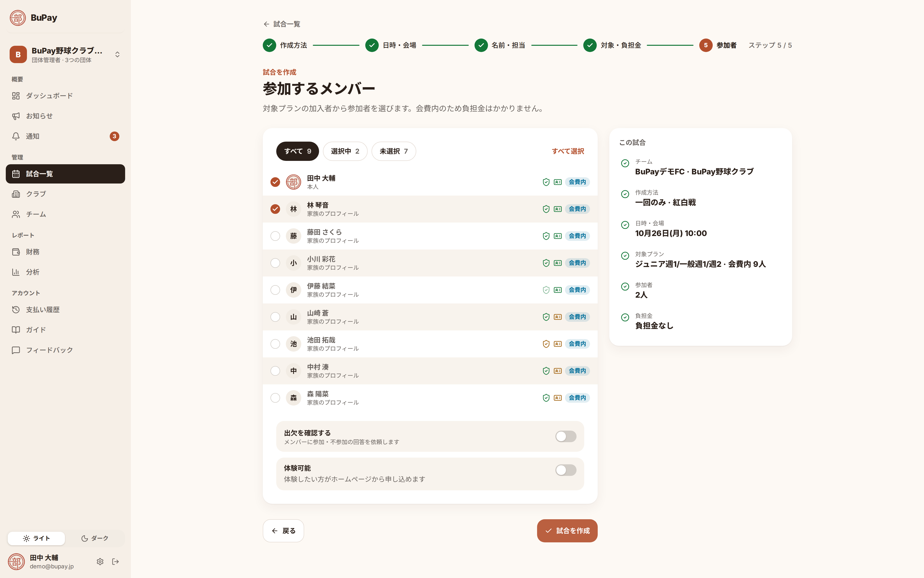Select 伊藤 結菜 as participant
The image size is (924, 578).
[275, 290]
